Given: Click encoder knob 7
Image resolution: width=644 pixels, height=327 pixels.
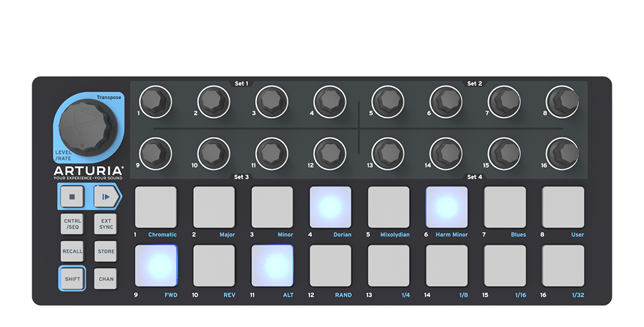Looking at the screenshot, I should pyautogui.click(x=504, y=102).
